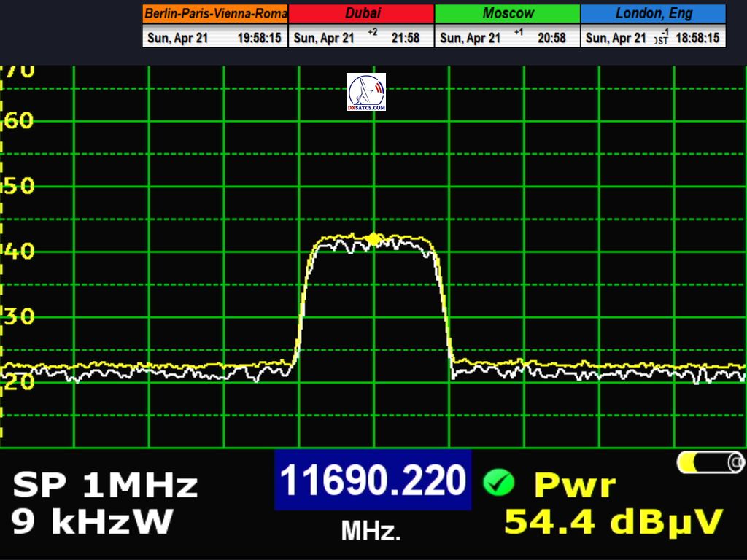
Task: Click the 40 level label on vertical axis
Action: click(x=20, y=252)
